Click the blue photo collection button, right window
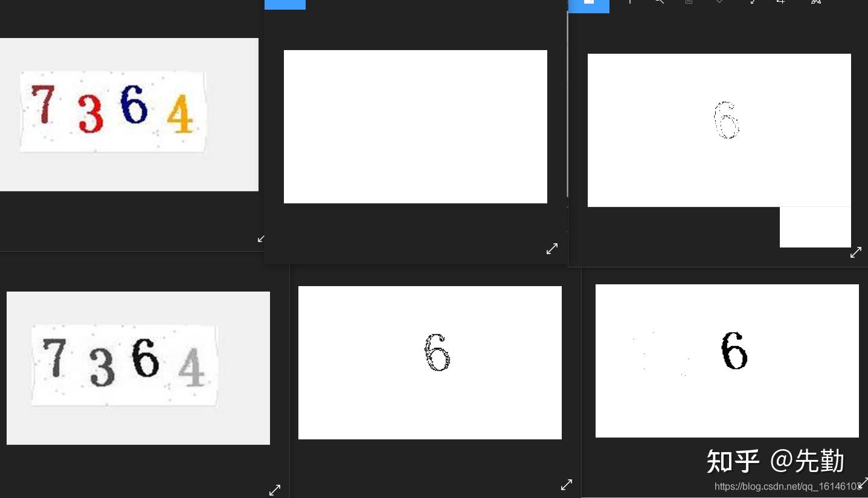The width and height of the screenshot is (868, 498). (x=589, y=5)
